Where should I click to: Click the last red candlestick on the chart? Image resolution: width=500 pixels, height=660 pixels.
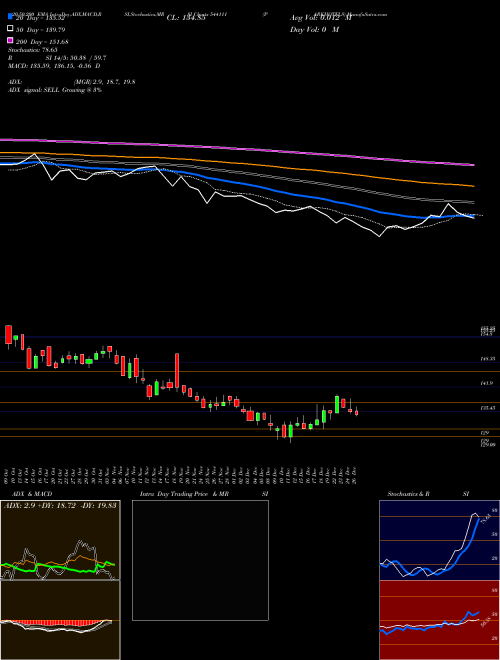(x=356, y=412)
